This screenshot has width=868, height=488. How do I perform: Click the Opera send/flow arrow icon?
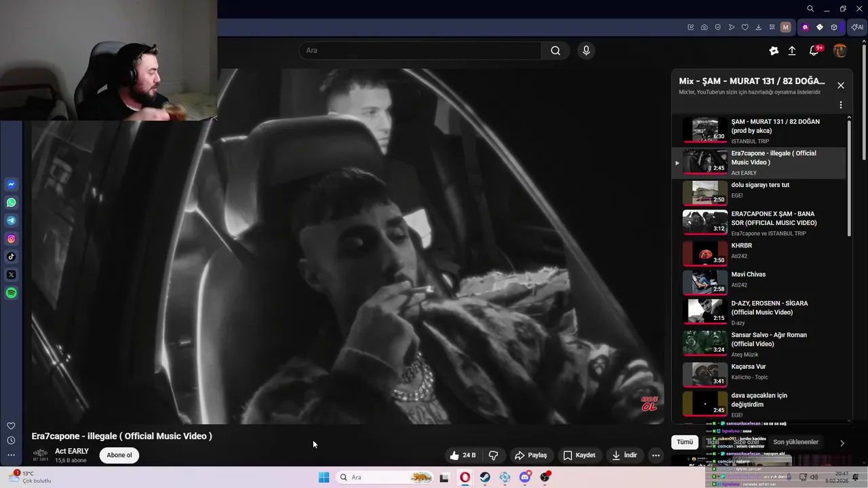pos(731,27)
